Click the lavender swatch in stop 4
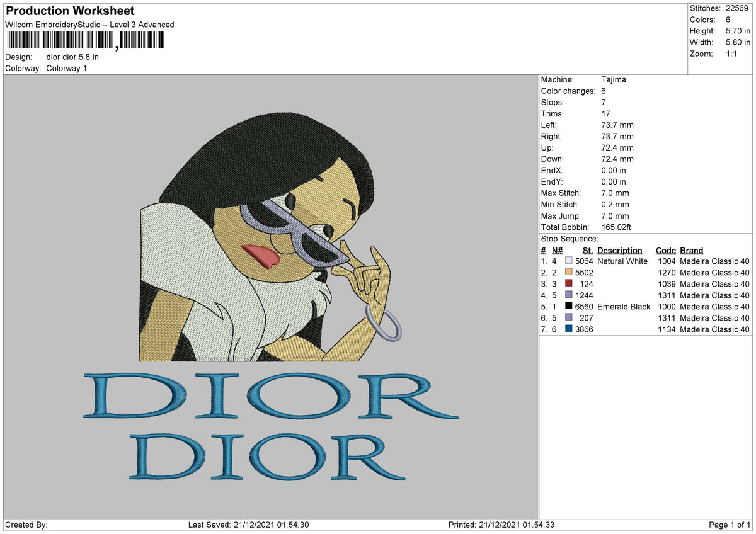The image size is (756, 534). tap(569, 295)
